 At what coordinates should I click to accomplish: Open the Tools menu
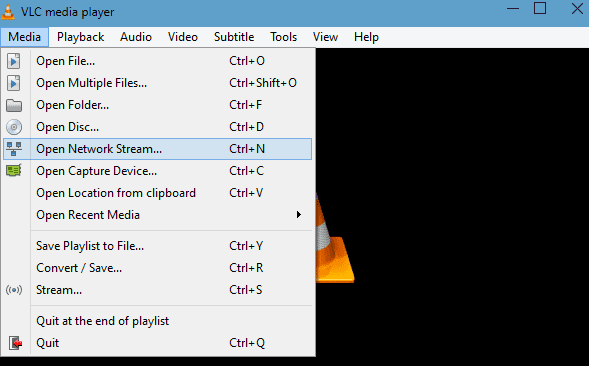283,37
